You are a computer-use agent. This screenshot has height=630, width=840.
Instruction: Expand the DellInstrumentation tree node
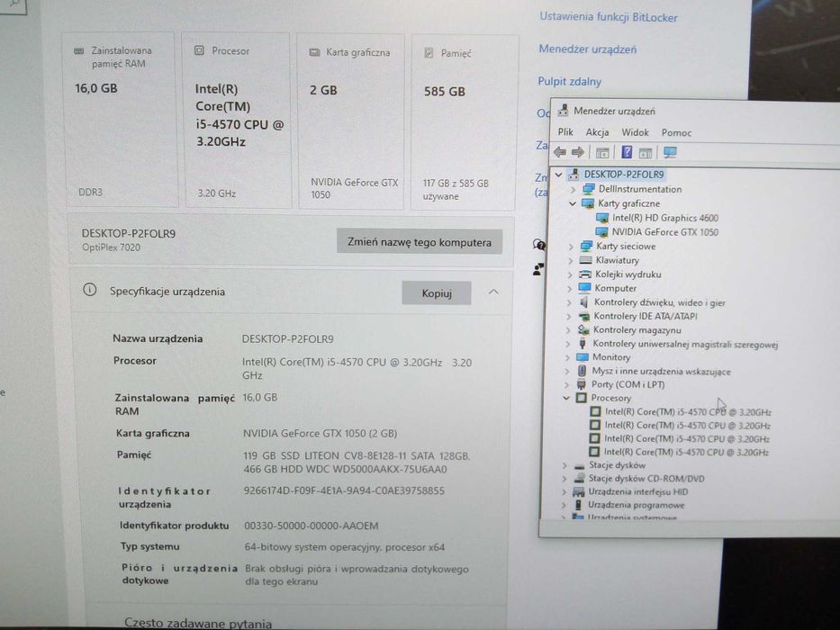coord(574,189)
